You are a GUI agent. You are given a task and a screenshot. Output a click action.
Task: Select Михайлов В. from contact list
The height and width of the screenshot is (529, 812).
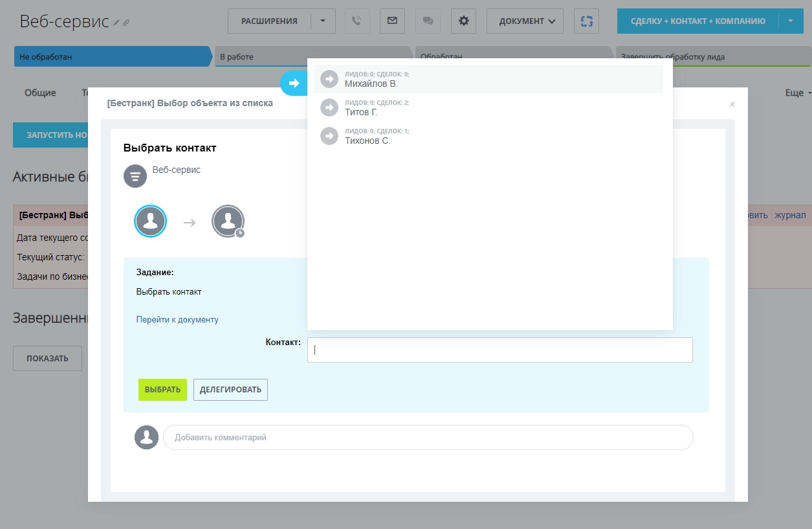(371, 84)
